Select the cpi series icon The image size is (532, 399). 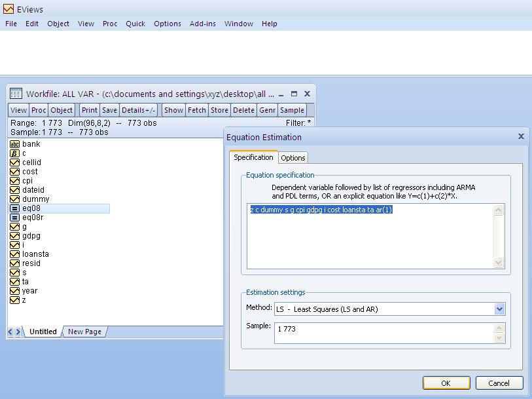(x=14, y=181)
